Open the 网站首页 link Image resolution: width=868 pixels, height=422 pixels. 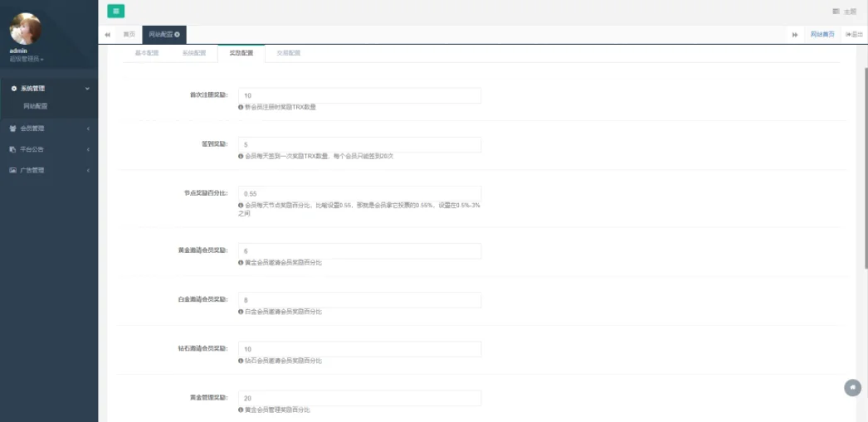coord(822,34)
